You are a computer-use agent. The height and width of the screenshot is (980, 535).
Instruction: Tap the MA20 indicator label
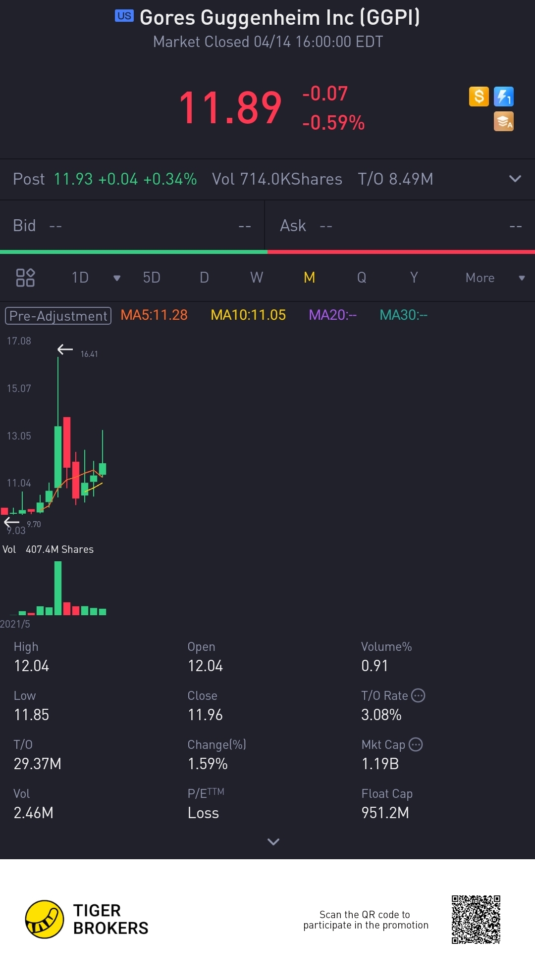click(332, 315)
